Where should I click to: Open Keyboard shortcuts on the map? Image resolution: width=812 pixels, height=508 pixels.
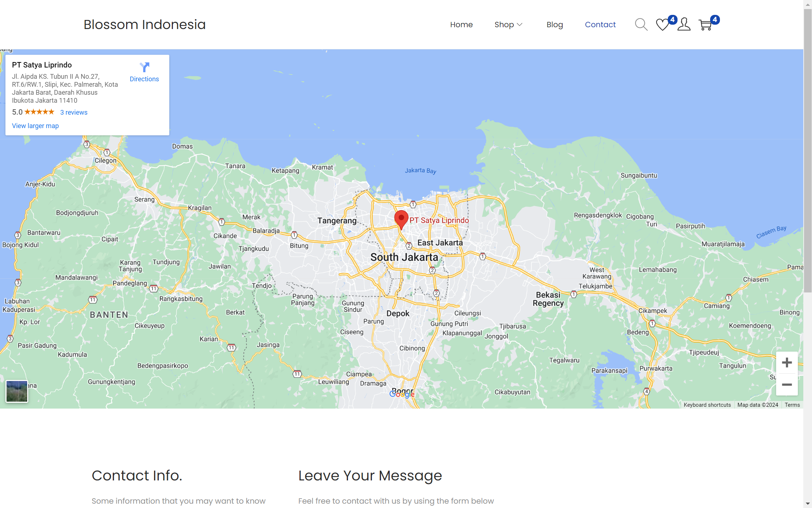(x=707, y=405)
